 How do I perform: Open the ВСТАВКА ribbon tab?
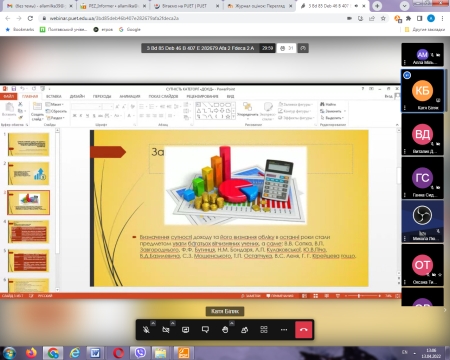54,96
